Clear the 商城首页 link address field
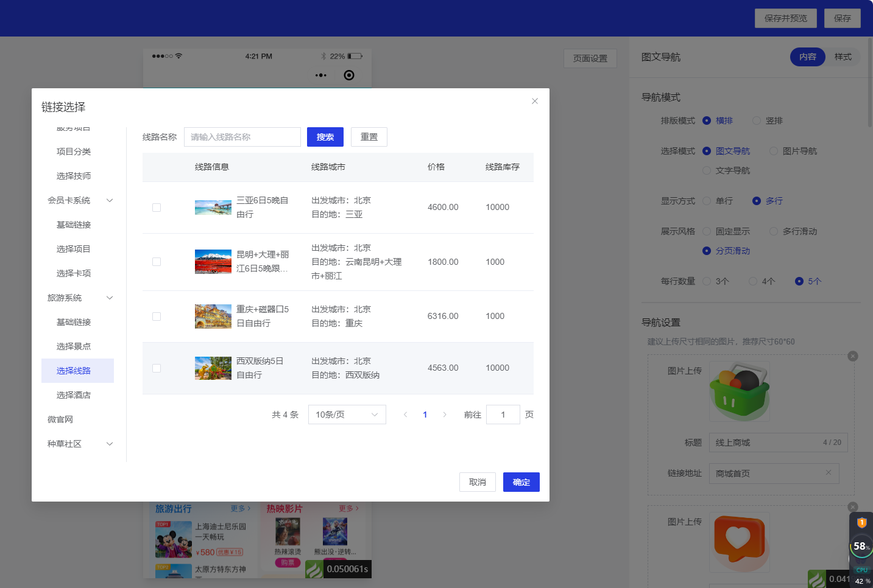 tap(828, 473)
